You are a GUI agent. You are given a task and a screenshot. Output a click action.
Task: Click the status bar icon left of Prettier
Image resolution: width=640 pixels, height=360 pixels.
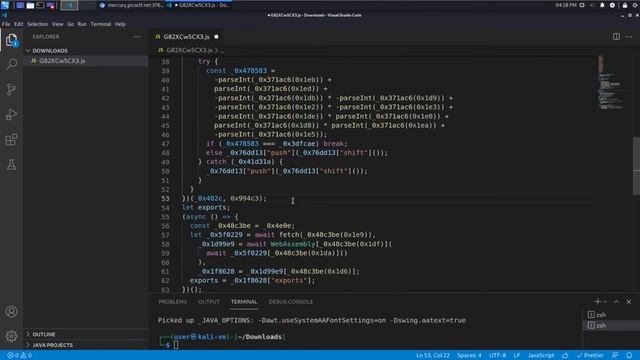pyautogui.click(x=565, y=356)
